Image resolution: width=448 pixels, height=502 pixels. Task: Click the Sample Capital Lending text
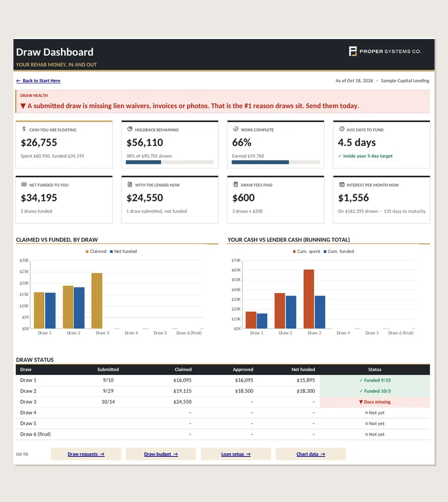click(x=405, y=81)
